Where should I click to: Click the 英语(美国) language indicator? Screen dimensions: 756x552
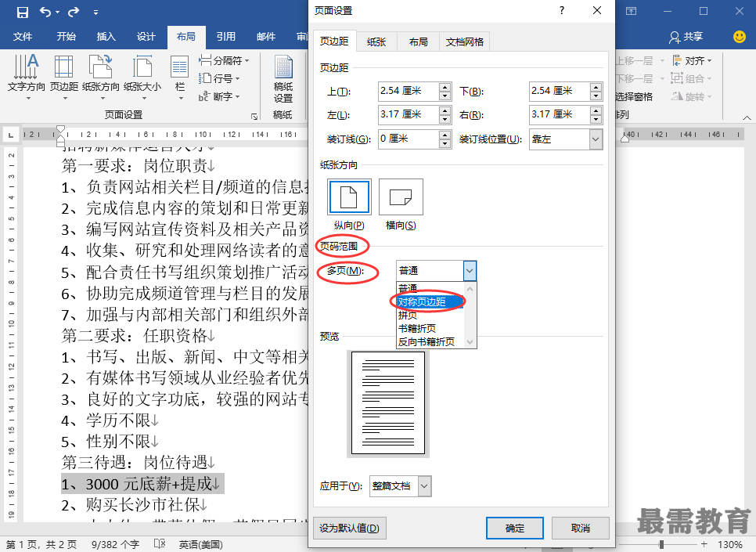[200, 545]
